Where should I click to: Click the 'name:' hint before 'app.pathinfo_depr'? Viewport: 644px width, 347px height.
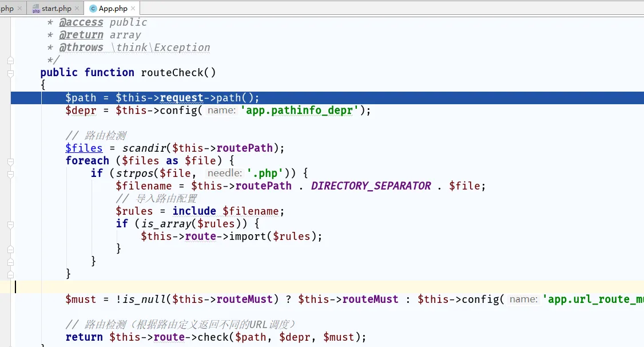(x=221, y=111)
